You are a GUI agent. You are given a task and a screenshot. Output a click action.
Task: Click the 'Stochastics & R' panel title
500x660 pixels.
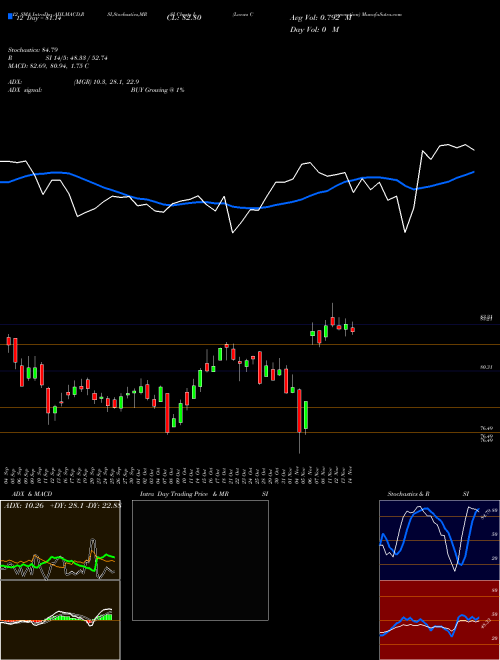[409, 494]
